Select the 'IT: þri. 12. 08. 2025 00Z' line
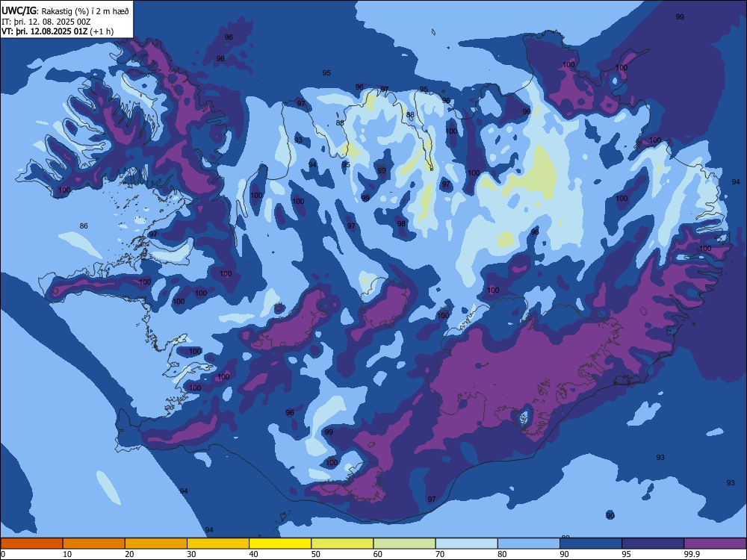 [46, 22]
